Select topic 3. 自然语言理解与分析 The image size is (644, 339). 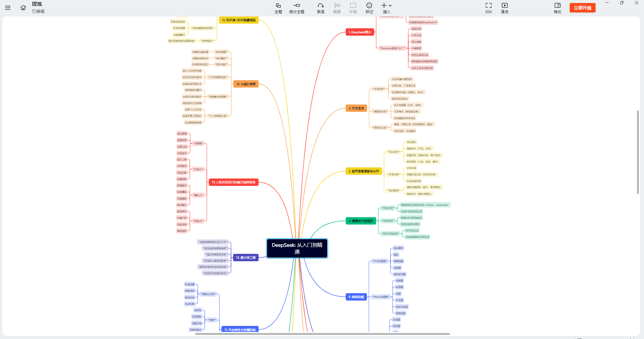[364, 171]
